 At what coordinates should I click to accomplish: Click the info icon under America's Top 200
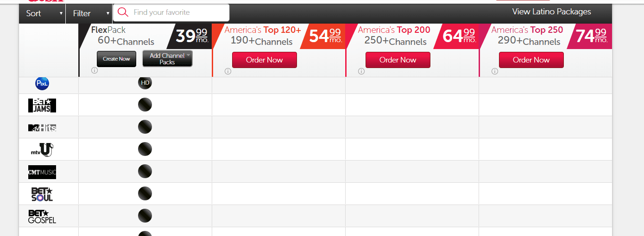coord(361,71)
